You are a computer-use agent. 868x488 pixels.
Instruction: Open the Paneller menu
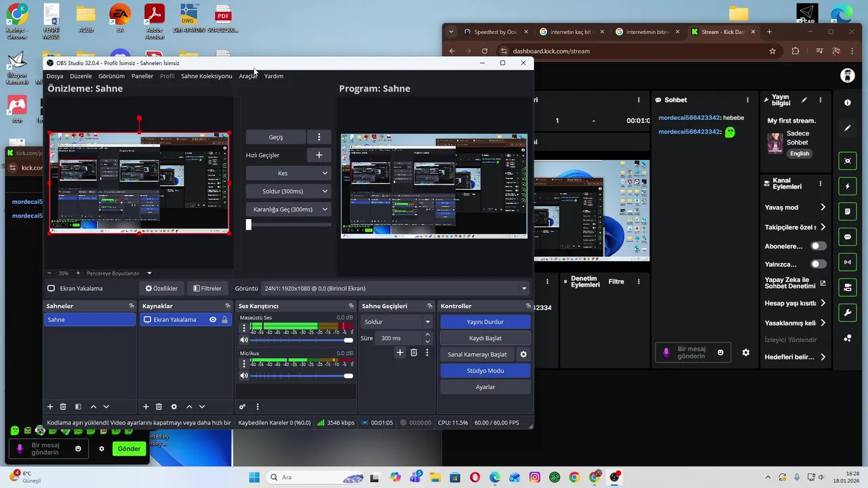142,76
